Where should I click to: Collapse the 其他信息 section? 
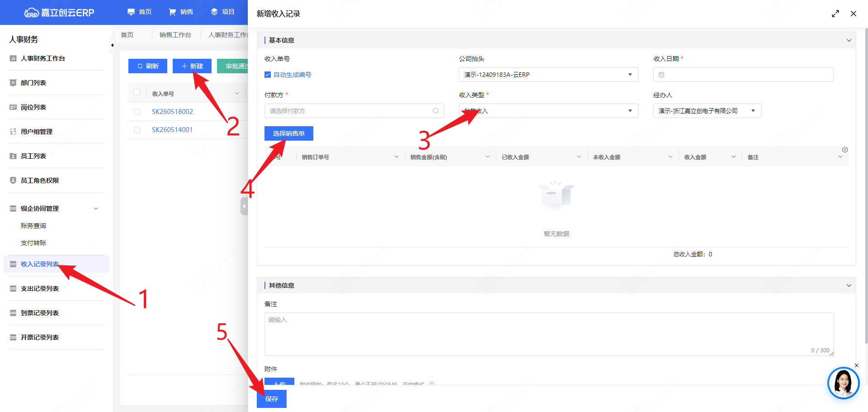(x=849, y=285)
